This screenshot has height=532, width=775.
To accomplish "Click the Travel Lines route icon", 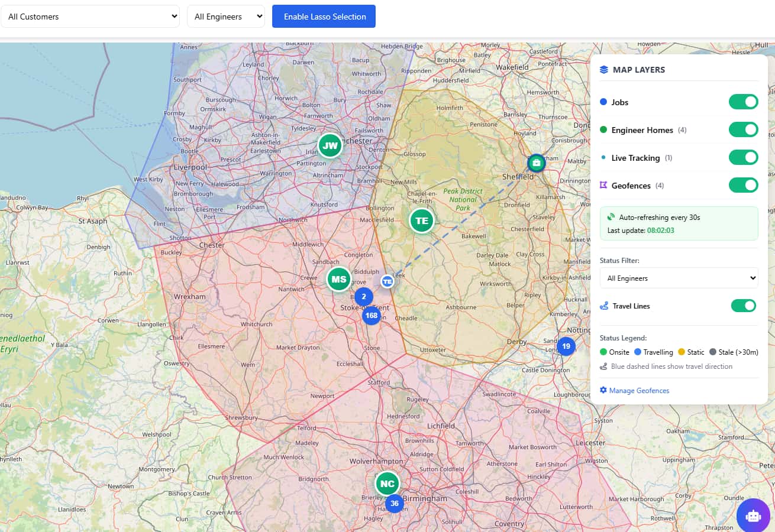I will [x=604, y=306].
